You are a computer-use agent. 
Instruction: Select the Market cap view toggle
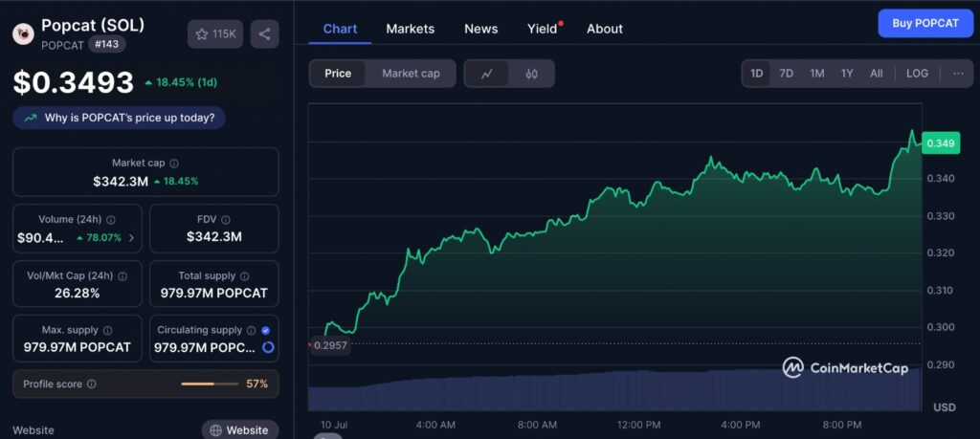[411, 74]
